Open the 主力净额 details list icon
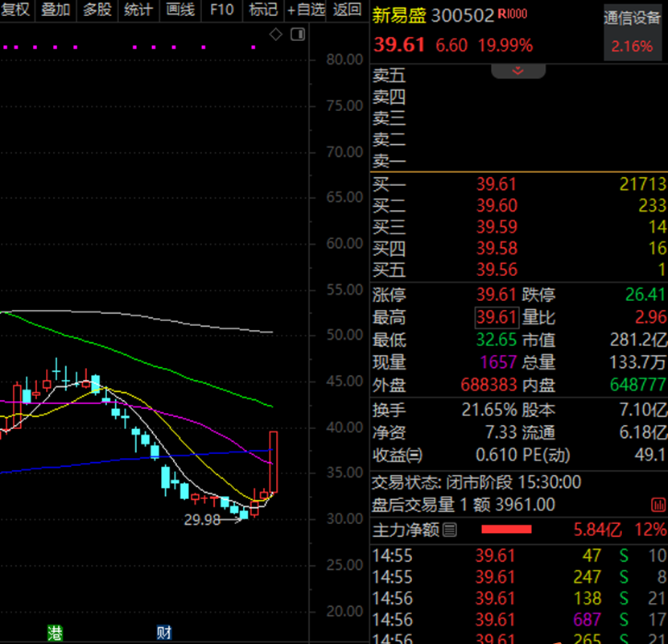This screenshot has width=668, height=644. click(450, 530)
